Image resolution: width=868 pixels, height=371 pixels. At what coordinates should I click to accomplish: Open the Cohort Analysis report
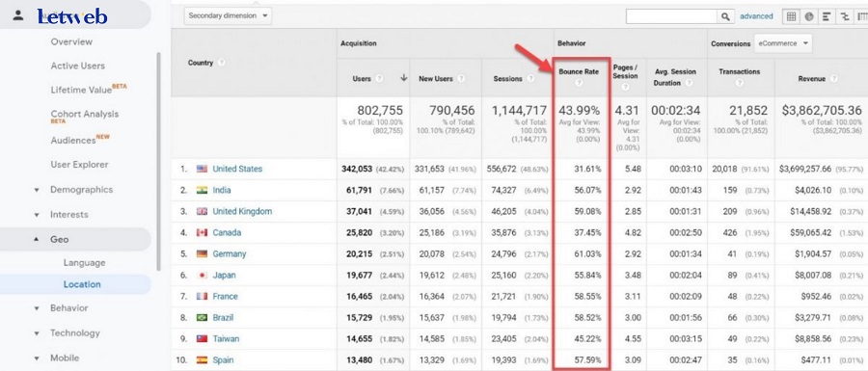point(85,116)
